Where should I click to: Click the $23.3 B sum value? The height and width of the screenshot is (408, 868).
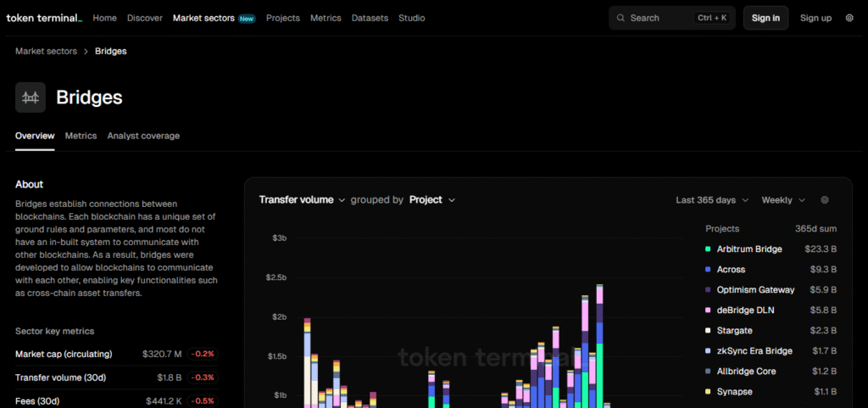click(x=821, y=249)
